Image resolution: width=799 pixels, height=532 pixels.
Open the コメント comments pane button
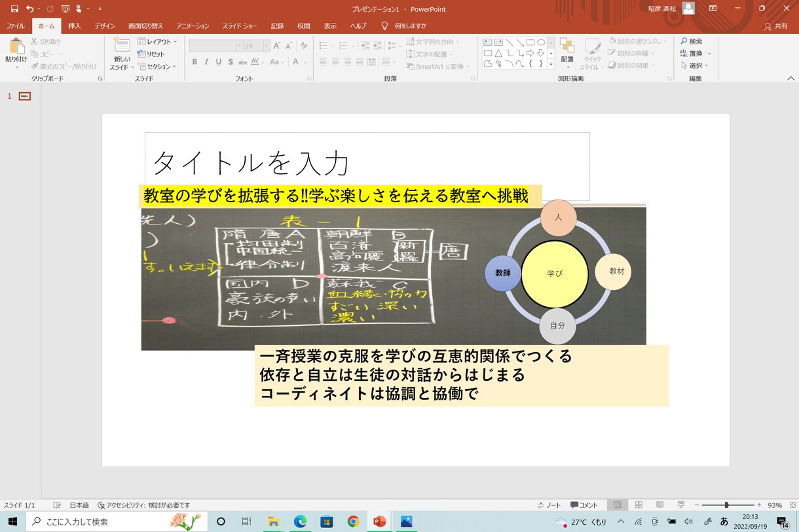point(584,505)
